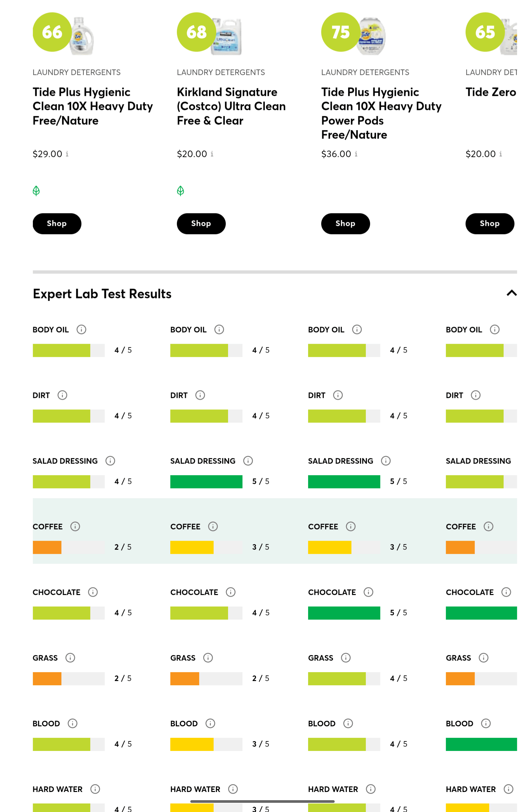Open Tide Zero product title link
525x812 pixels.
tap(490, 92)
